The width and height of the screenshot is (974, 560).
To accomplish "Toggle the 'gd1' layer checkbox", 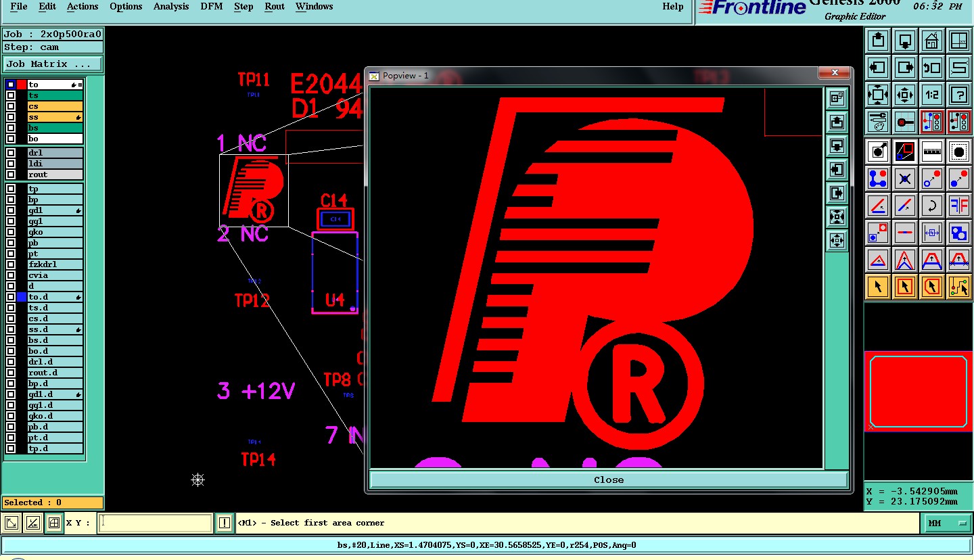I will 11,210.
